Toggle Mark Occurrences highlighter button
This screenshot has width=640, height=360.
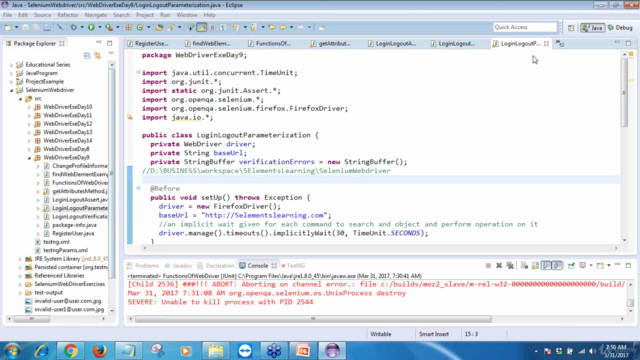tap(201, 27)
